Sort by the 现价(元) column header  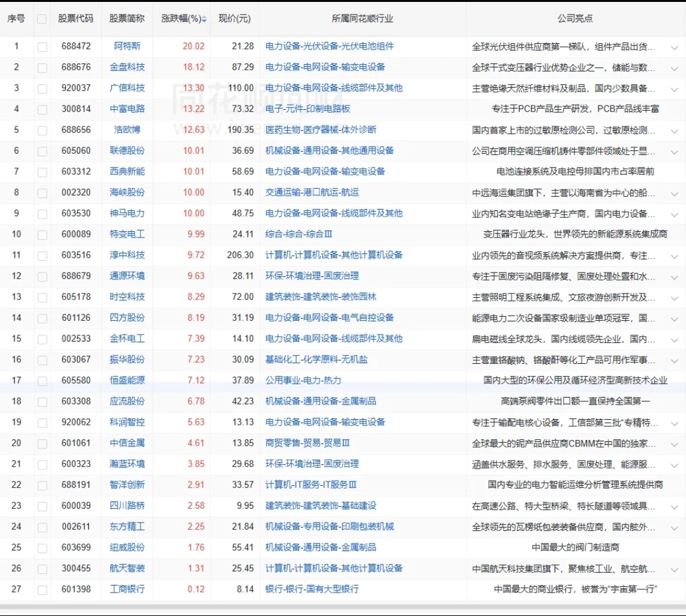click(234, 19)
